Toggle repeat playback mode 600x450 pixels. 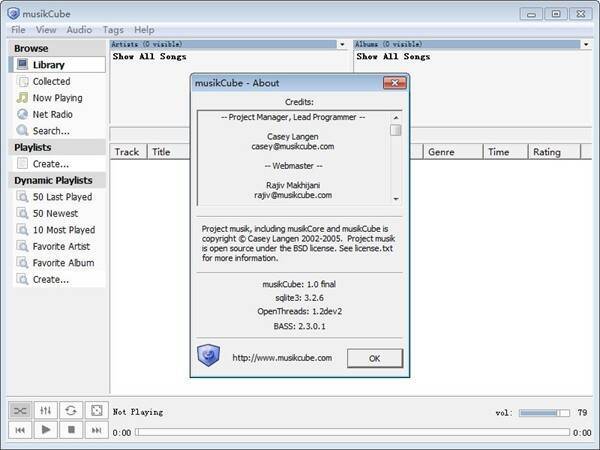point(71,411)
